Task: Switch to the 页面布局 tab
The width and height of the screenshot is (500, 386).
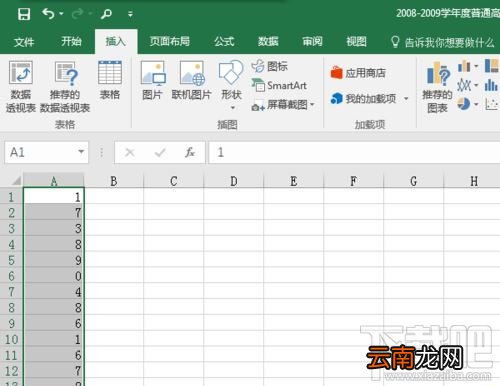Action: [170, 41]
